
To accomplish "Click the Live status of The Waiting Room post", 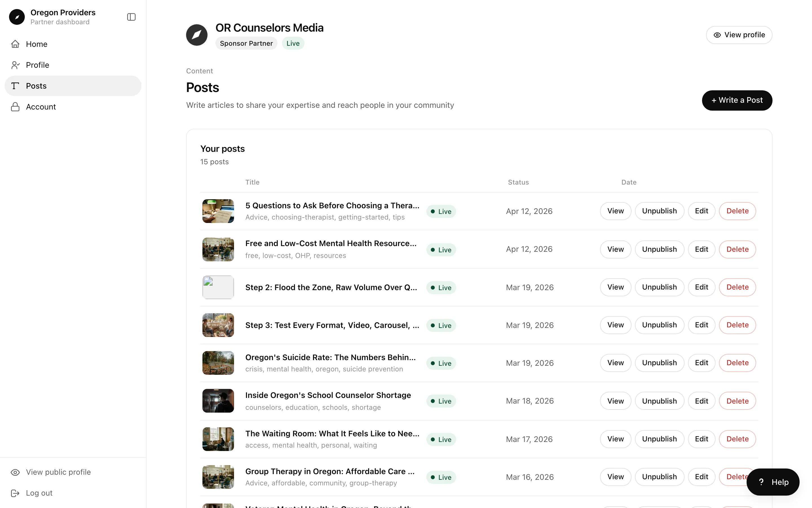I will coord(441,439).
